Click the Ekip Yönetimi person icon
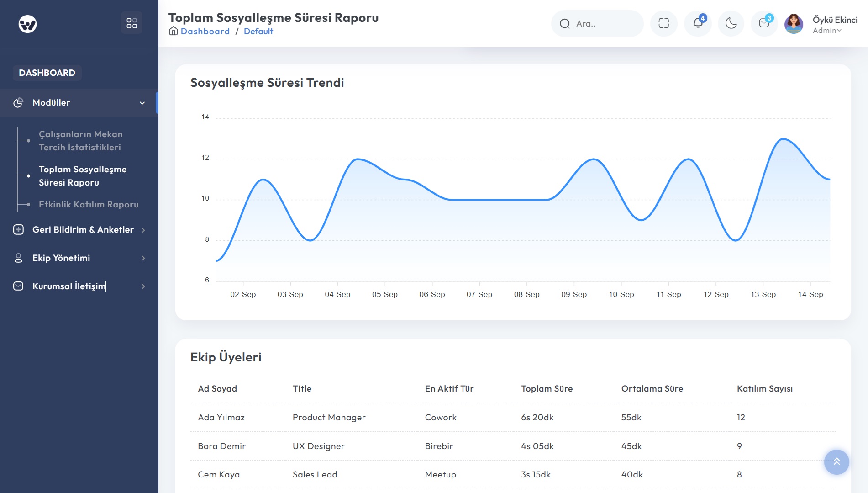Viewport: 868px width, 493px height. [x=18, y=258]
